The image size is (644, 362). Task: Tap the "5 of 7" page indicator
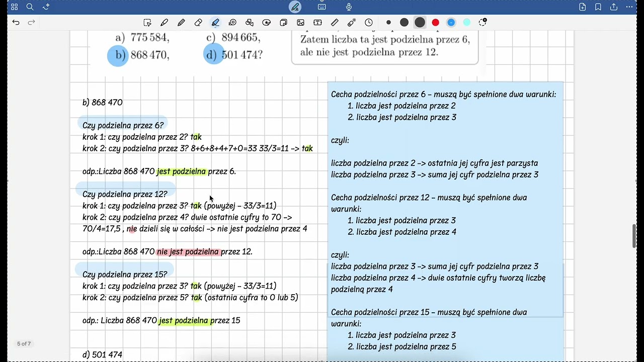point(24,344)
